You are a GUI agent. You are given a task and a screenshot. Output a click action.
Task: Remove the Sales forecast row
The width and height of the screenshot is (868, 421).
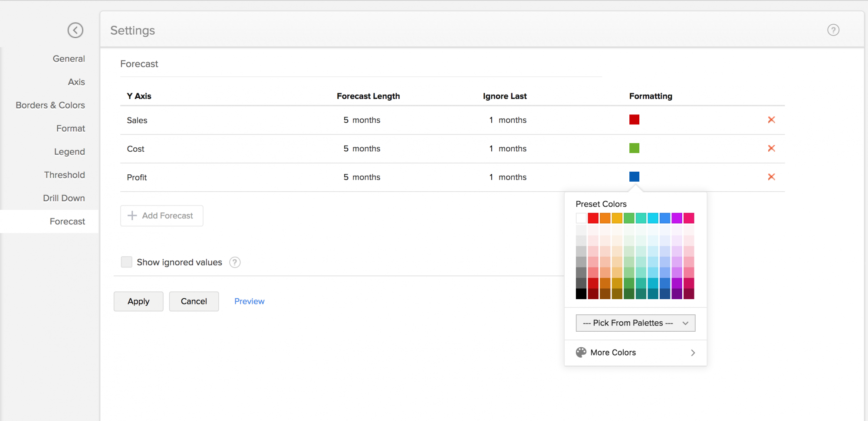(771, 120)
